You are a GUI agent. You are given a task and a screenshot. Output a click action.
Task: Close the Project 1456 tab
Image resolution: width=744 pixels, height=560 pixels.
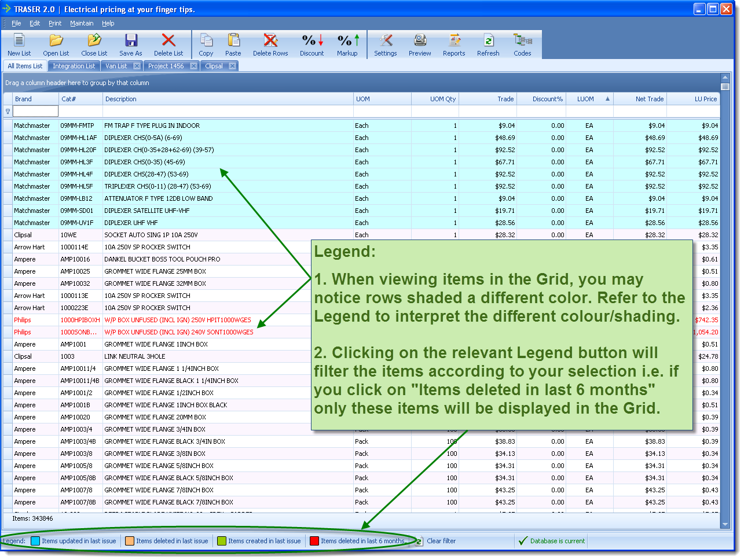coord(193,66)
